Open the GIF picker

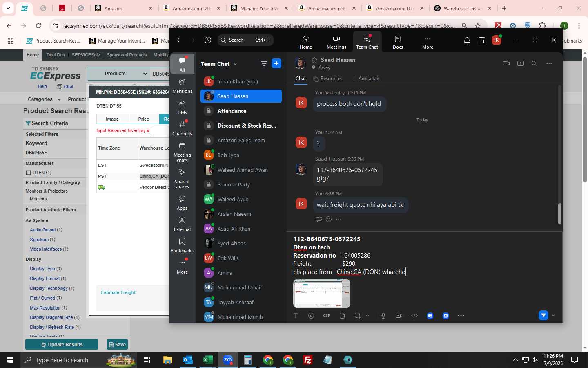coord(327,316)
